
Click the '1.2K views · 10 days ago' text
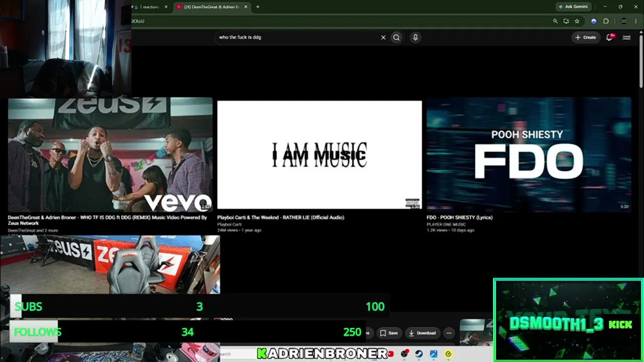(450, 230)
